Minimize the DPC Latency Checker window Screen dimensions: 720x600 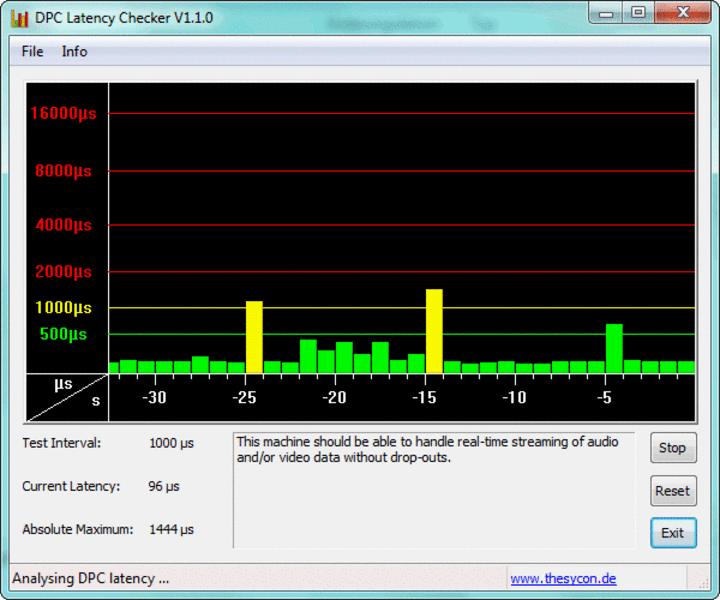(x=606, y=12)
